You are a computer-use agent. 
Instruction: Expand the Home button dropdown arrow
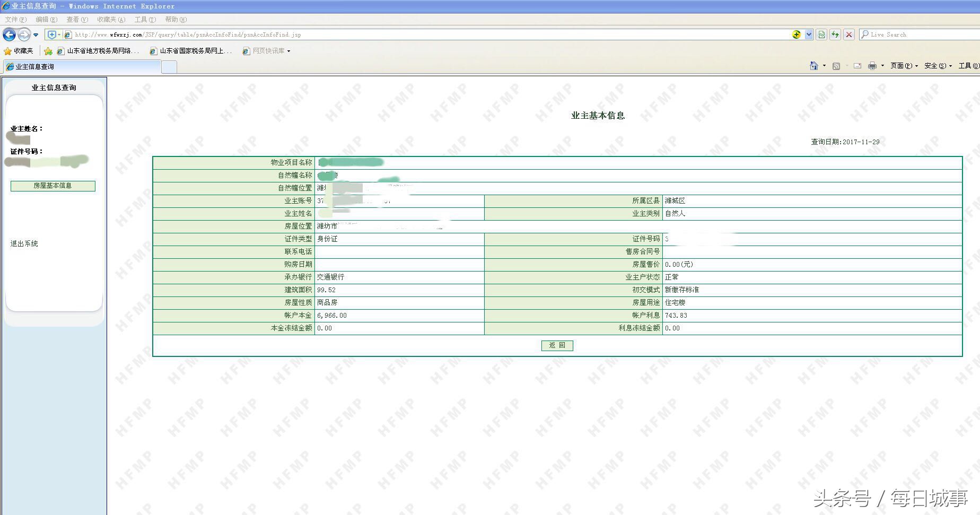[x=824, y=66]
